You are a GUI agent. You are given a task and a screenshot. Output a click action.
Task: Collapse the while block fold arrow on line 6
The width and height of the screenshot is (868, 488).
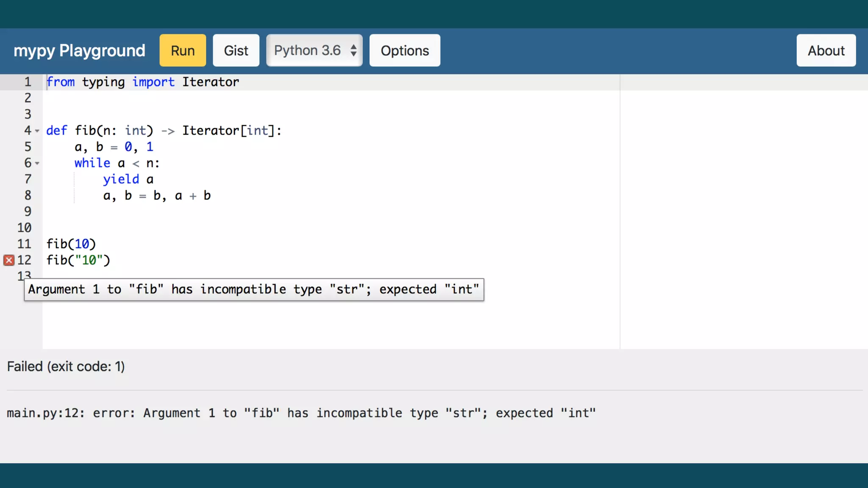(37, 163)
